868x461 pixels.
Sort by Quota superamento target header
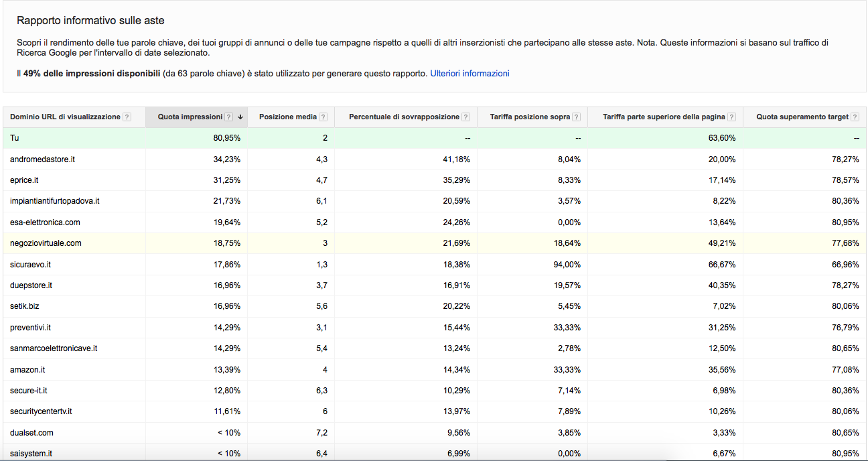802,117
